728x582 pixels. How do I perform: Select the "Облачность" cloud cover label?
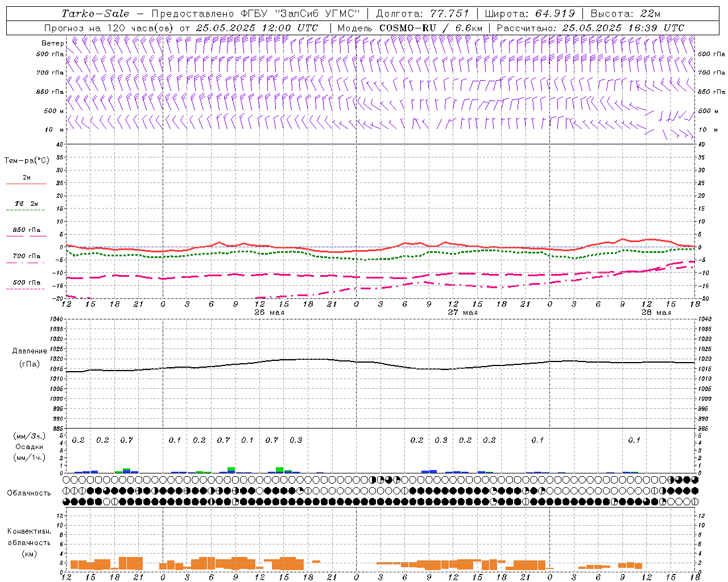click(x=29, y=493)
